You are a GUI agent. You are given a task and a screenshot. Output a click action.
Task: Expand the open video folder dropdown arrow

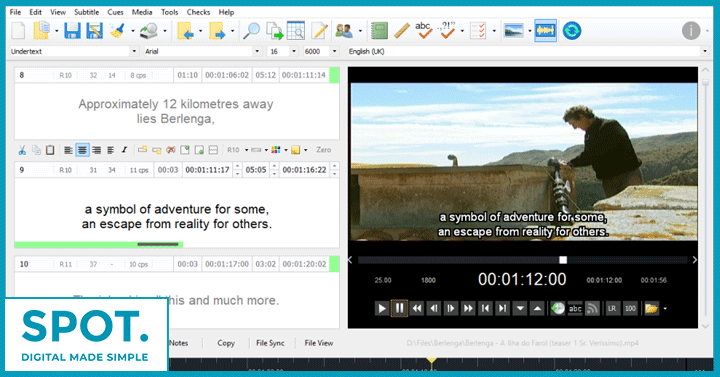[x=665, y=309]
